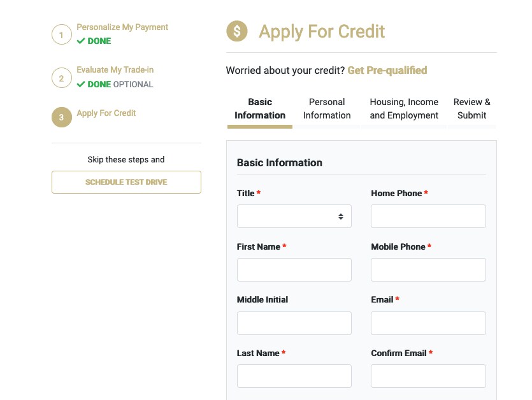Follow the Get Pre-qualified link
This screenshot has width=532, height=400.
(387, 70)
